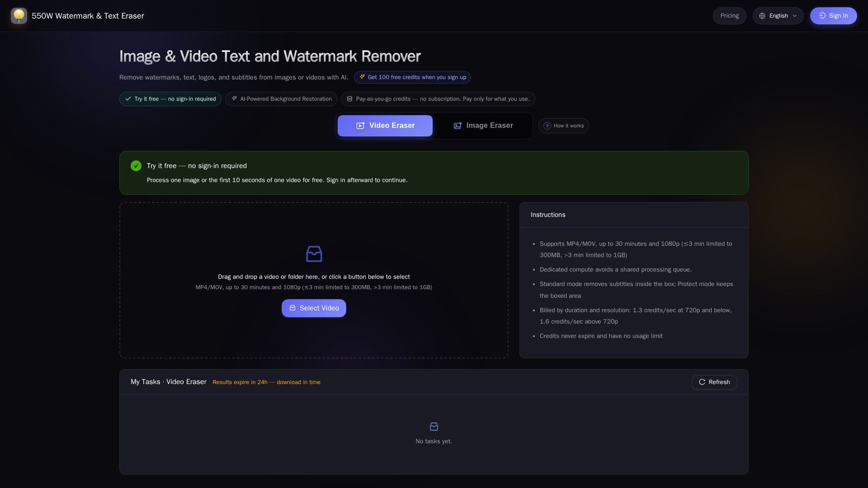Click 'Credits never expire and have no usage limit'
Viewport: 868px width, 488px height.
tap(601, 336)
